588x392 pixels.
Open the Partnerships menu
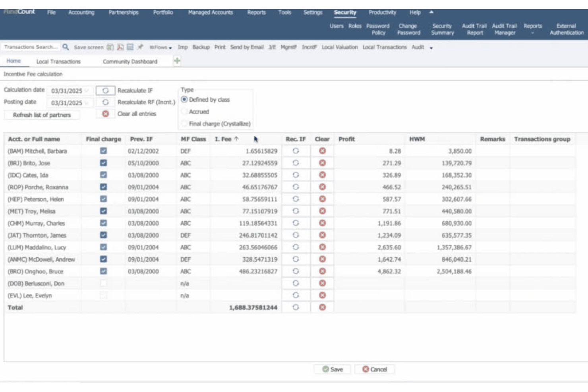coord(124,12)
